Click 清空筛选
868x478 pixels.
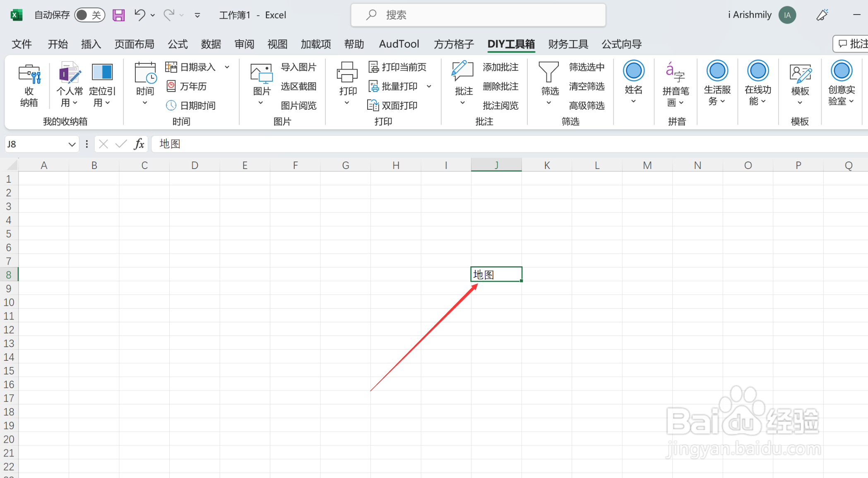click(587, 86)
